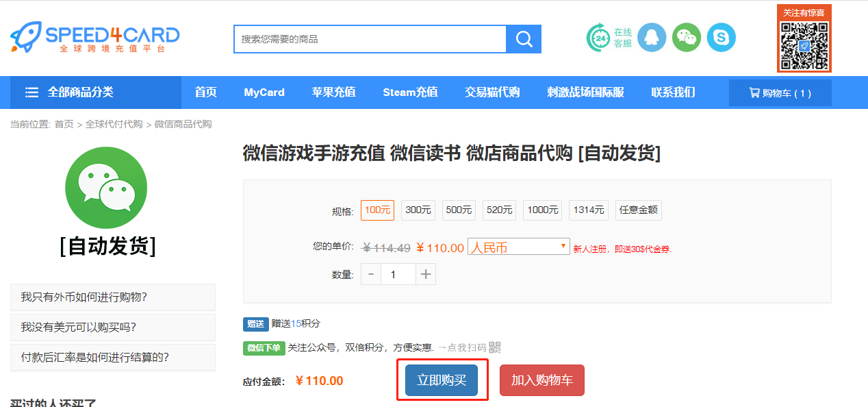Click the 新人注册,即送30$代金券 link
Viewport: 868px width, 407px height.
[x=622, y=249]
